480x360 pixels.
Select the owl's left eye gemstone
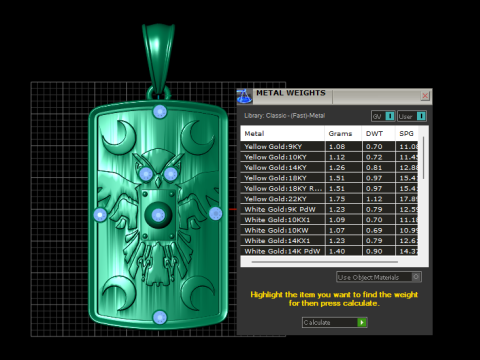point(145,174)
